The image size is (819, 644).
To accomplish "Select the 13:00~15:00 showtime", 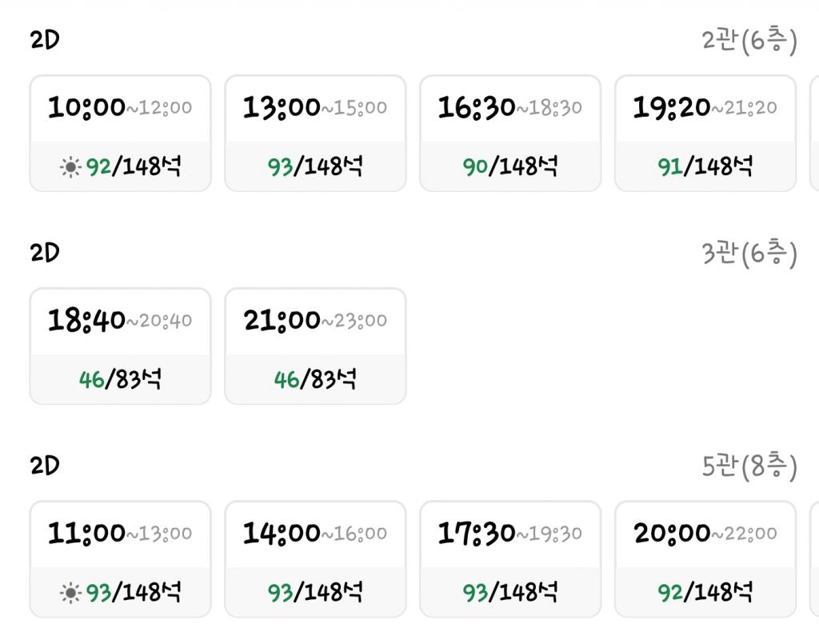I will (x=315, y=133).
